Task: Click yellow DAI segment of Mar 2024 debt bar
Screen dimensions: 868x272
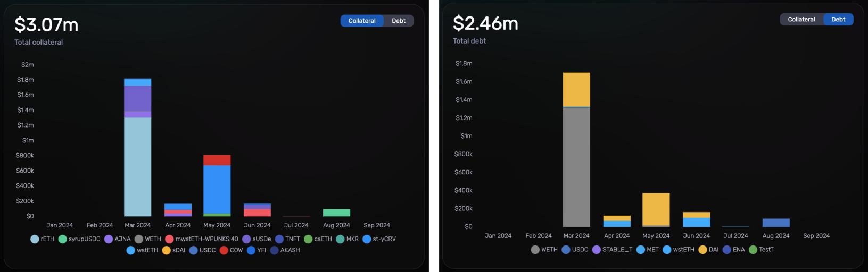Action: [x=576, y=90]
